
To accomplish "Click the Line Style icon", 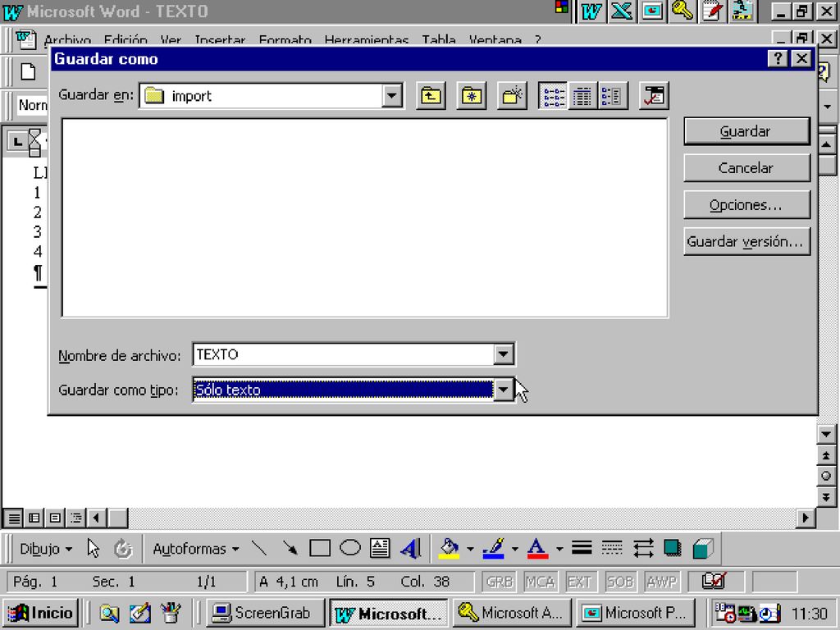I will click(582, 549).
